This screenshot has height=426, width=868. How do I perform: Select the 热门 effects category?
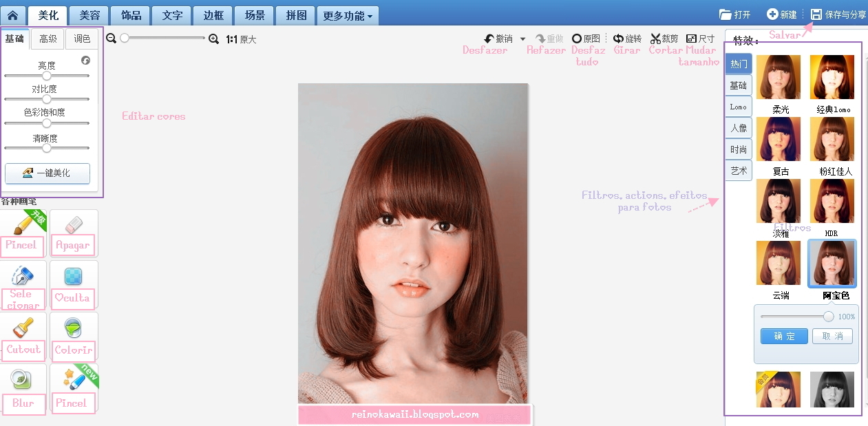[x=739, y=64]
